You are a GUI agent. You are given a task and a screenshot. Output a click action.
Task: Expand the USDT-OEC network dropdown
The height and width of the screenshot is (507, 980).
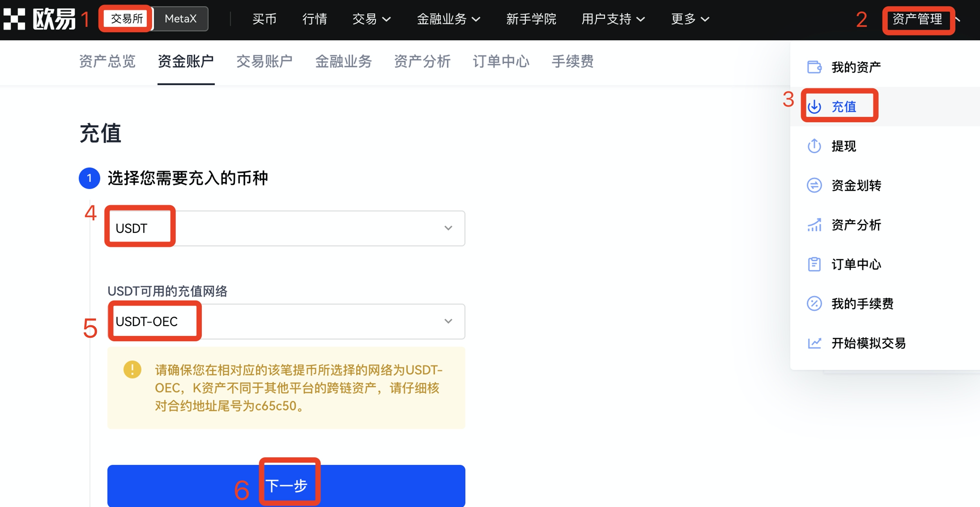click(286, 322)
